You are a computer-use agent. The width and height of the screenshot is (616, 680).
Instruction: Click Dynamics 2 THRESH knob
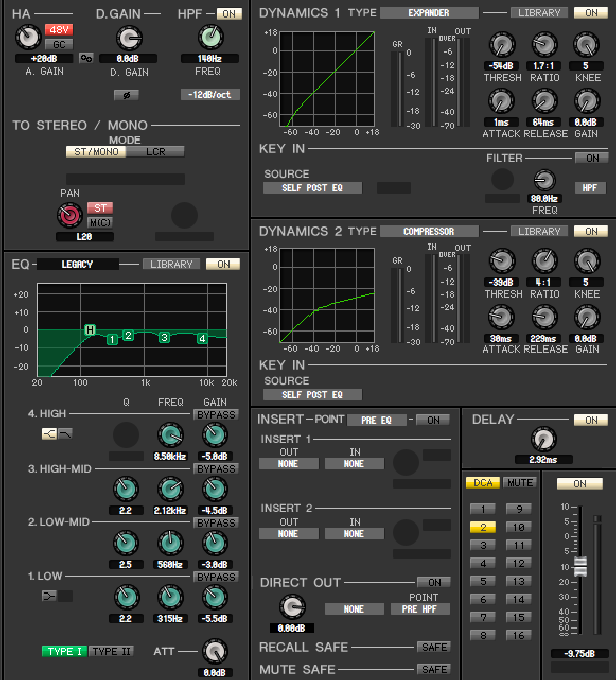click(501, 261)
